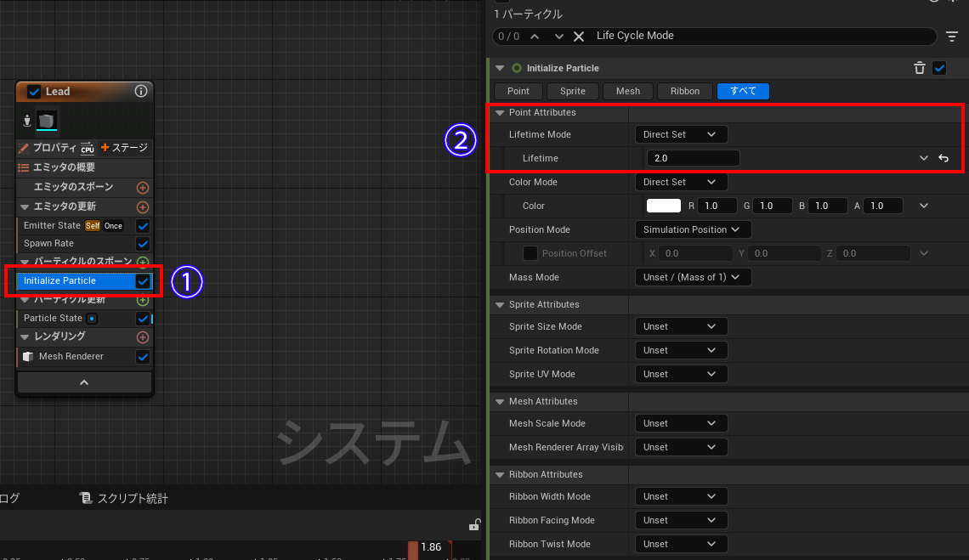The height and width of the screenshot is (560, 969).
Task: Open プロパティ pencil entry
Action: [x=48, y=148]
